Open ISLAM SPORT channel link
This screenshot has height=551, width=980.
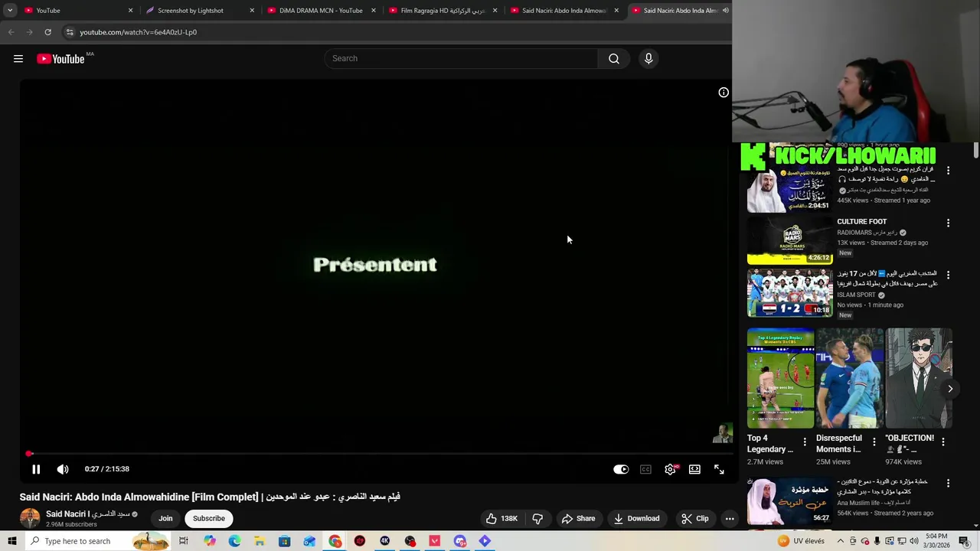[x=856, y=295]
